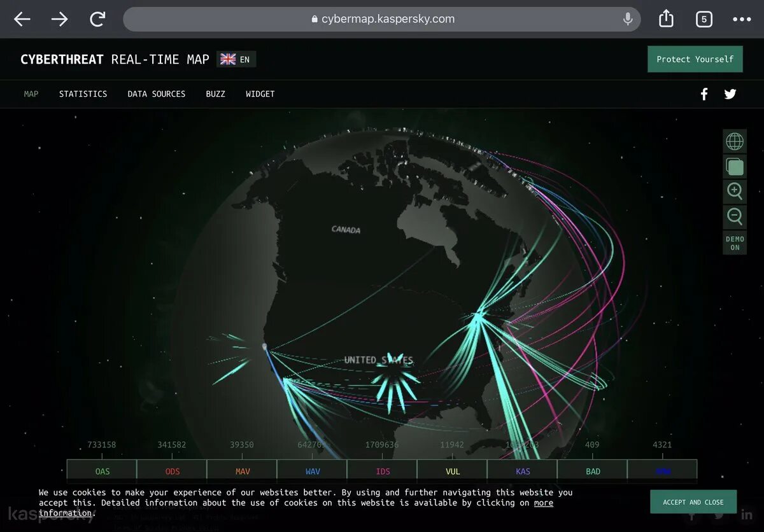The height and width of the screenshot is (532, 764).
Task: Zoom out with the magnifier minus icon
Action: (735, 216)
